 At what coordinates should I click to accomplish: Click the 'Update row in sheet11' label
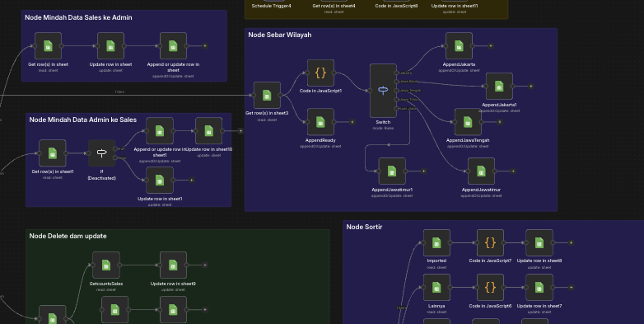point(455,6)
